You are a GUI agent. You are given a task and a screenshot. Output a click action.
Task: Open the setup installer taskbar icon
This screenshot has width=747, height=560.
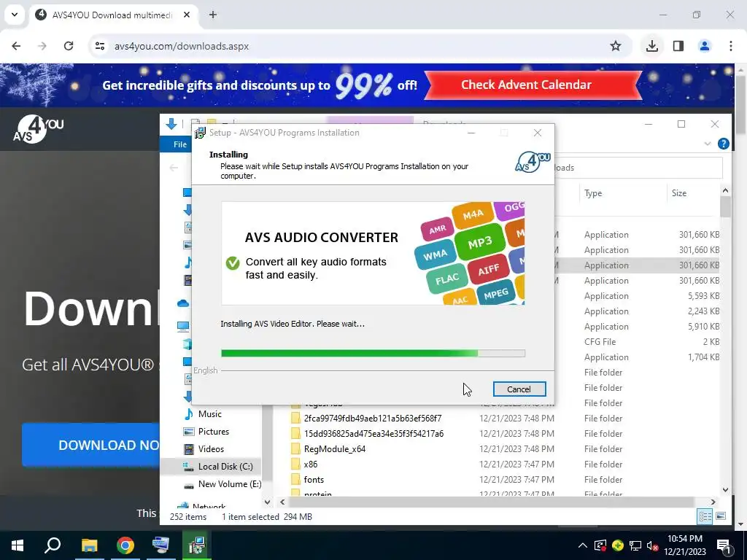click(196, 545)
